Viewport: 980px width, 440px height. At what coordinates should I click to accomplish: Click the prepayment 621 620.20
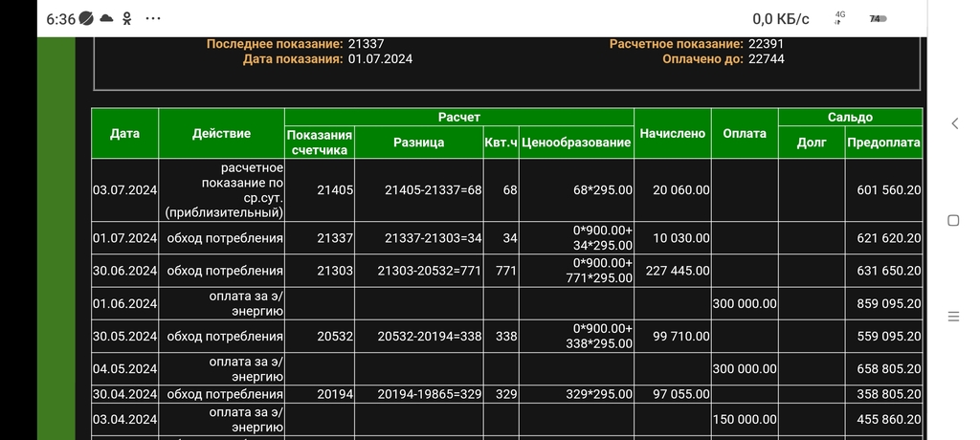883,238
